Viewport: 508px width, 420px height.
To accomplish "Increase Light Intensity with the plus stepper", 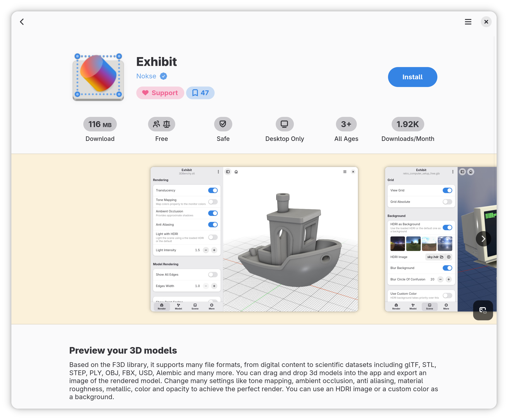I will (214, 250).
